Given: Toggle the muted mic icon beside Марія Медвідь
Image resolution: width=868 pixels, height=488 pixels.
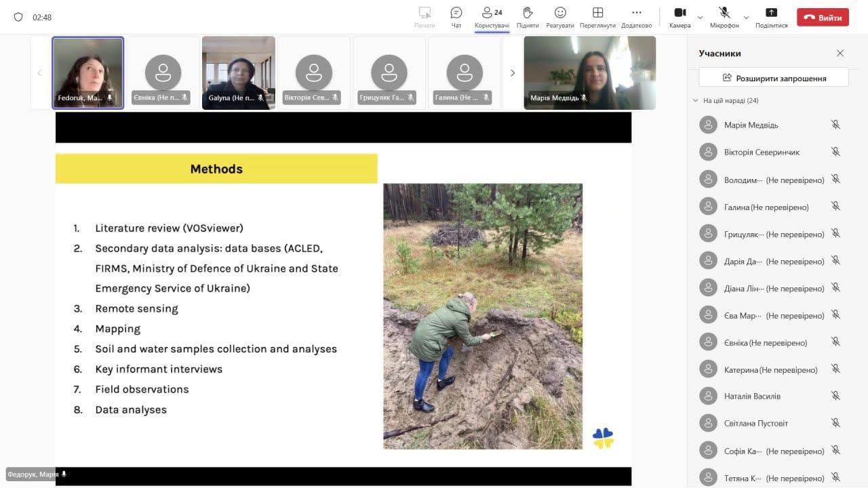Looking at the screenshot, I should tap(835, 125).
